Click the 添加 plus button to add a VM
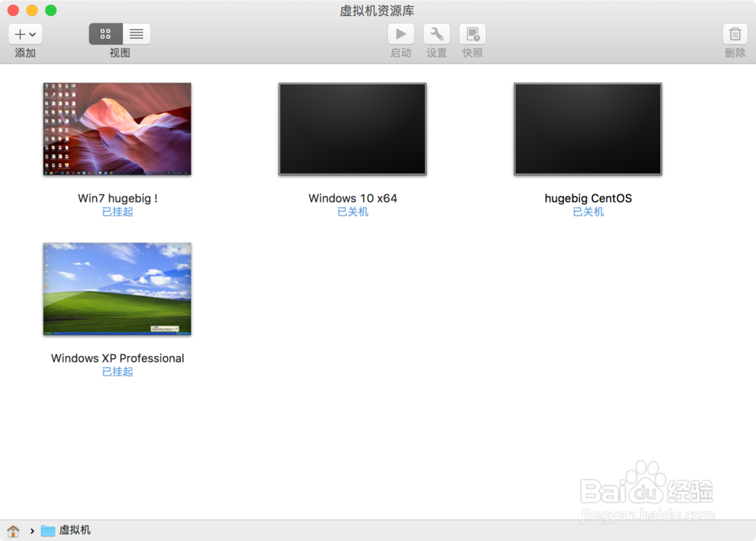 coord(20,33)
